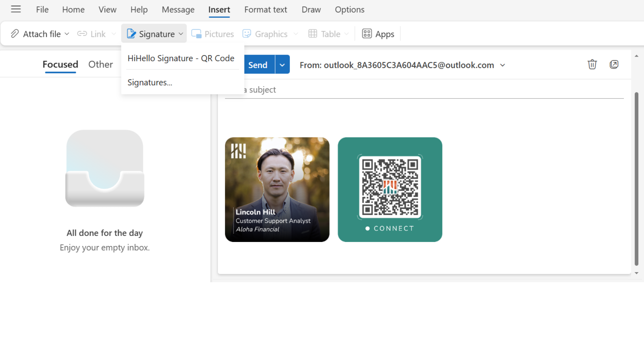Open the File menu
Screen dimensions: 644x362
pyautogui.click(x=42, y=10)
